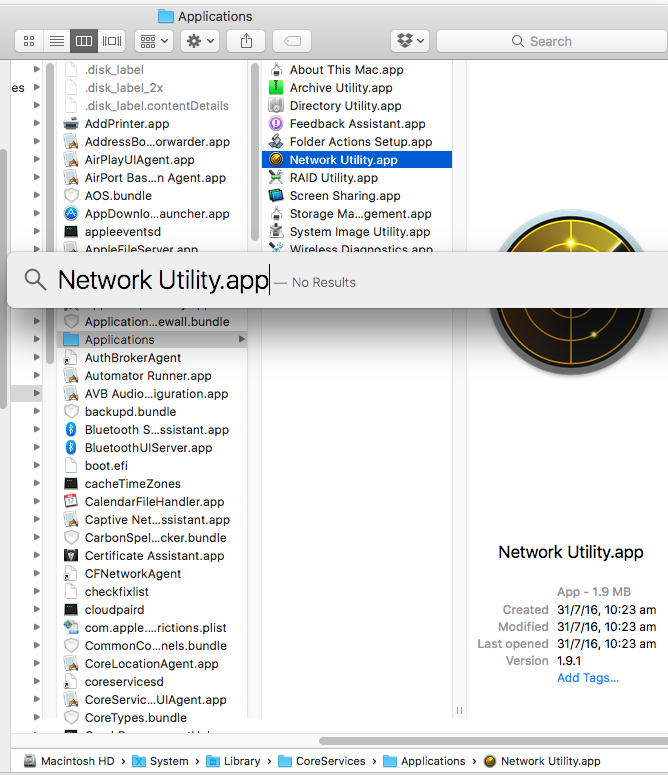Switch Finder to list view
The height and width of the screenshot is (775, 668).
pyautogui.click(x=57, y=41)
